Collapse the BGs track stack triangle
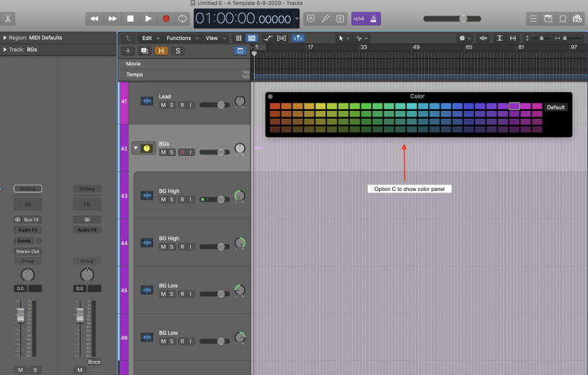588x375 pixels. (135, 148)
